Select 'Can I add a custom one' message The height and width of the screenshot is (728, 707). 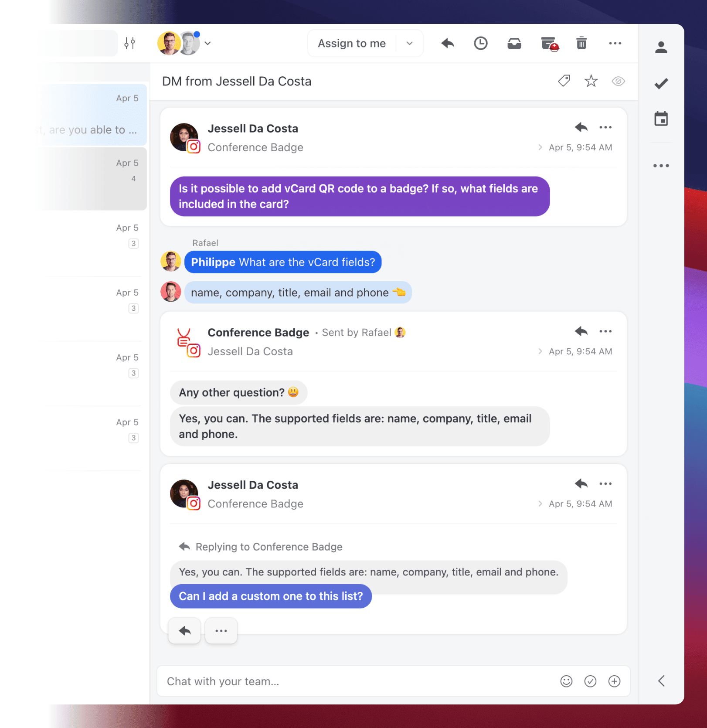(x=271, y=596)
